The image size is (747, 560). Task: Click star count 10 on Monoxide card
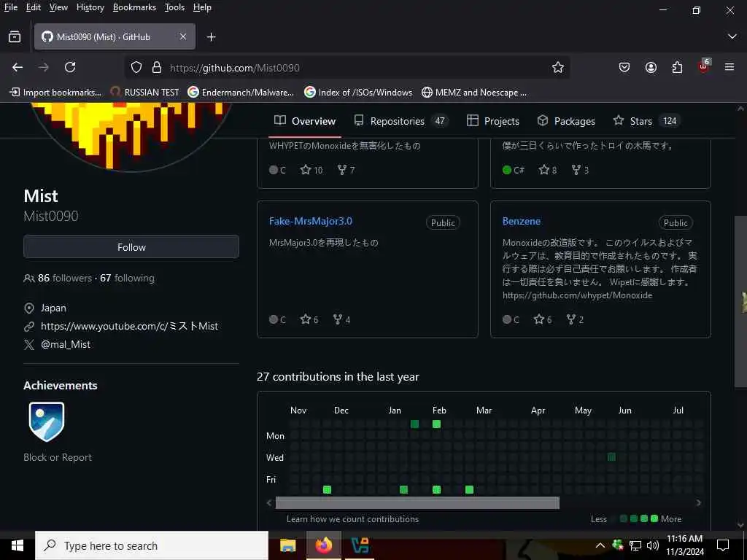311,170
